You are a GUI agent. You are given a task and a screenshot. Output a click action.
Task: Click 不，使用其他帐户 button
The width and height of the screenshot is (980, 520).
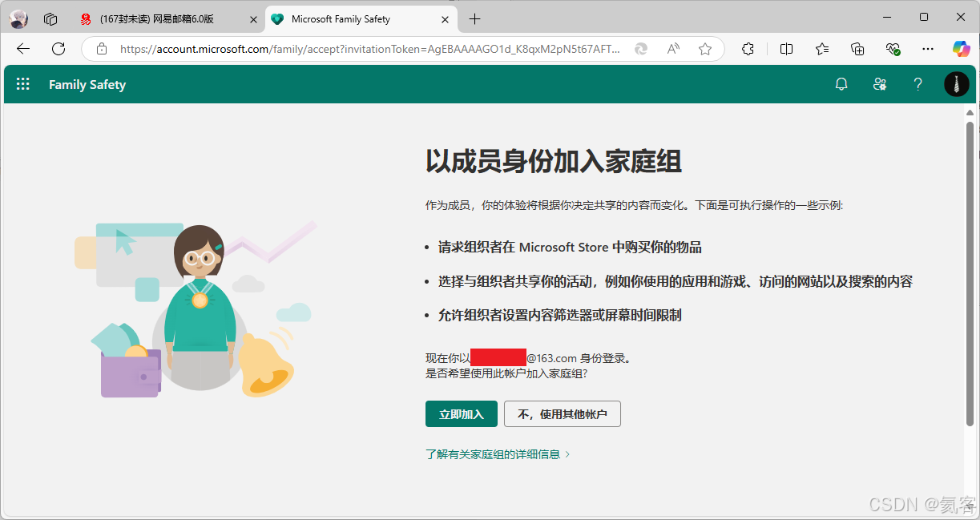563,414
